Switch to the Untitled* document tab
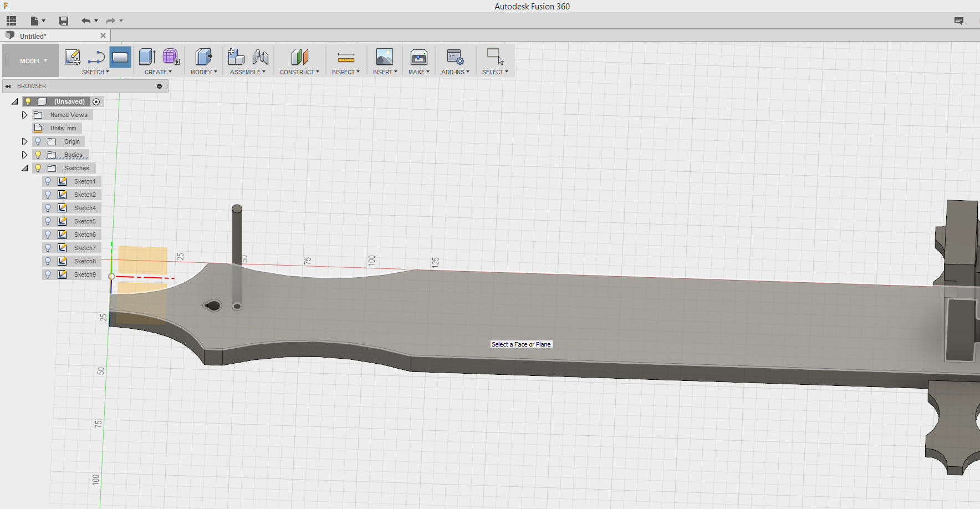This screenshot has width=980, height=509. coord(33,36)
